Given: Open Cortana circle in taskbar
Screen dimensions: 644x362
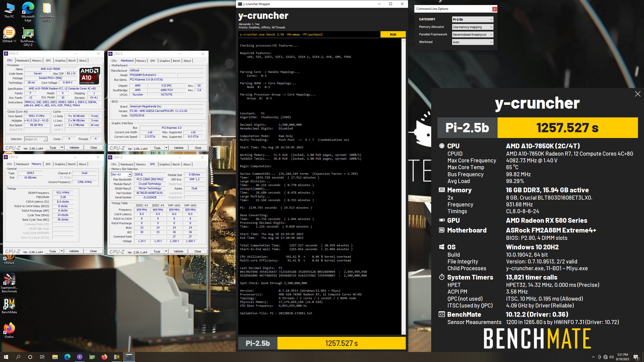Looking at the screenshot, I should 30,357.
